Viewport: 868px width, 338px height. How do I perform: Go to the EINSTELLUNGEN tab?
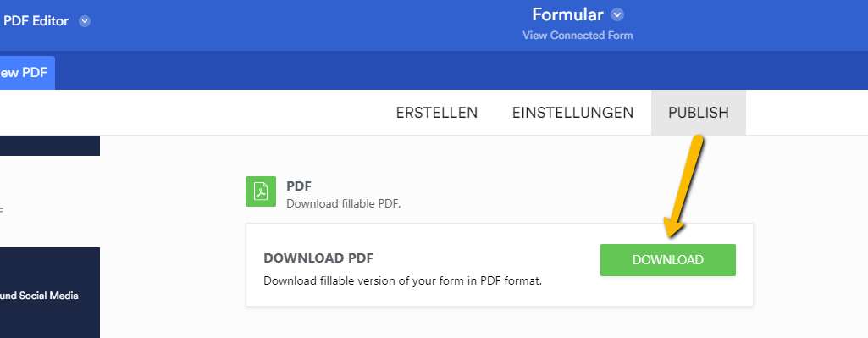click(573, 113)
